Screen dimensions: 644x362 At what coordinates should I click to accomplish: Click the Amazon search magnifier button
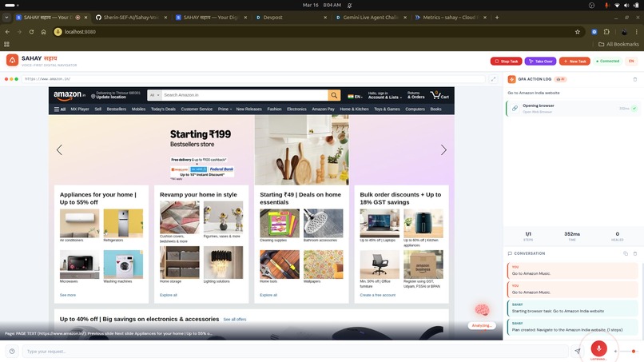(x=334, y=95)
